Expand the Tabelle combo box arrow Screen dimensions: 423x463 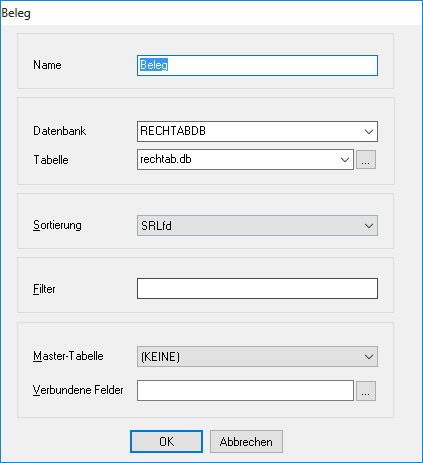tap(345, 160)
